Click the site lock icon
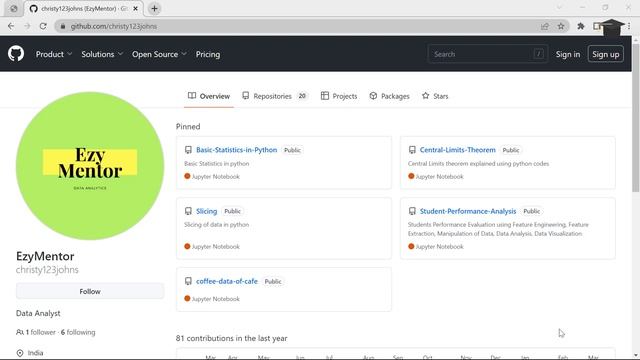This screenshot has height=360, width=640. pos(62,26)
